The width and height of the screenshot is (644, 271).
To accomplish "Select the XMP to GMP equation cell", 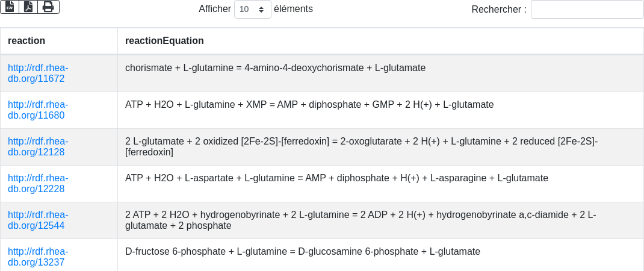I will (309, 105).
